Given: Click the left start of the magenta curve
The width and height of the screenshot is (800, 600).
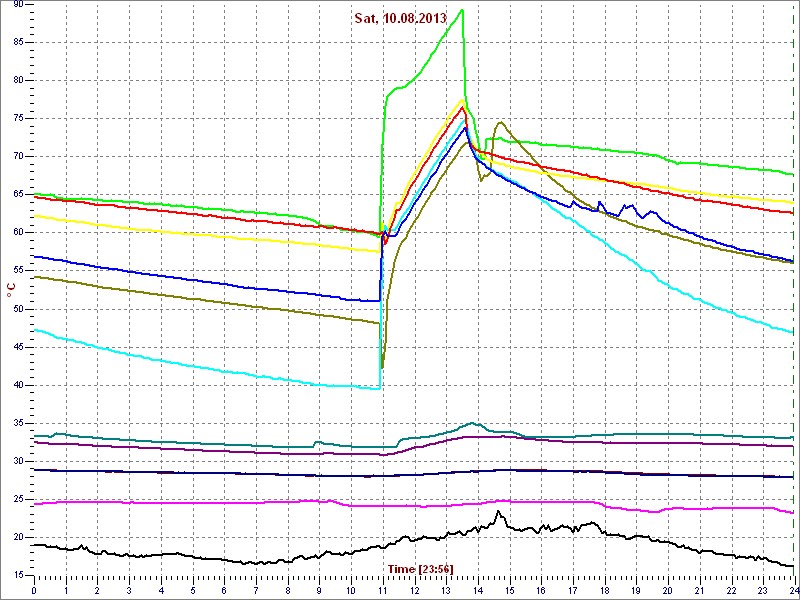Looking at the screenshot, I should tap(36, 504).
